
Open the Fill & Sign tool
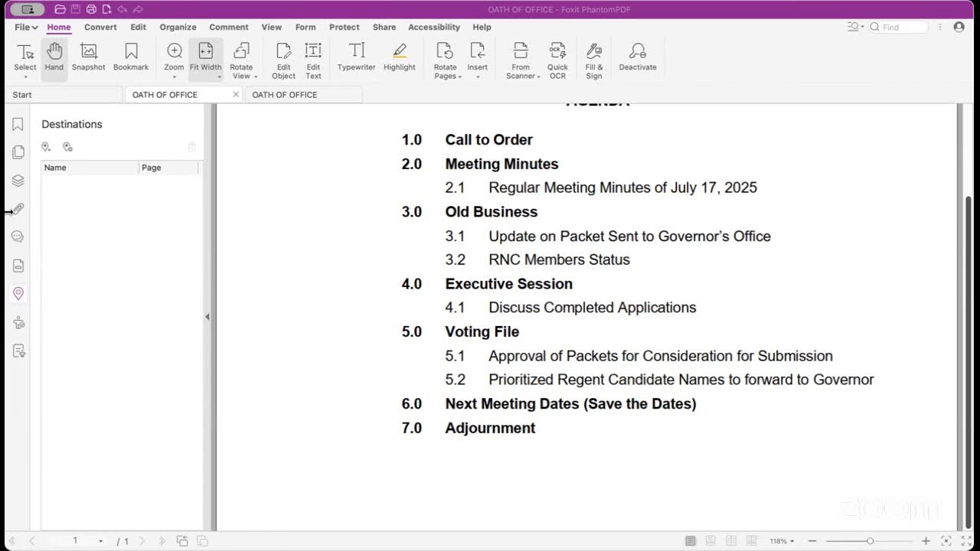[594, 60]
